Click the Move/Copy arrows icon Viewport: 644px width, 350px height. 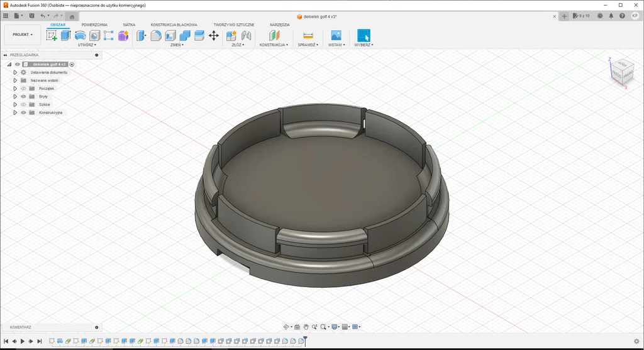[214, 36]
